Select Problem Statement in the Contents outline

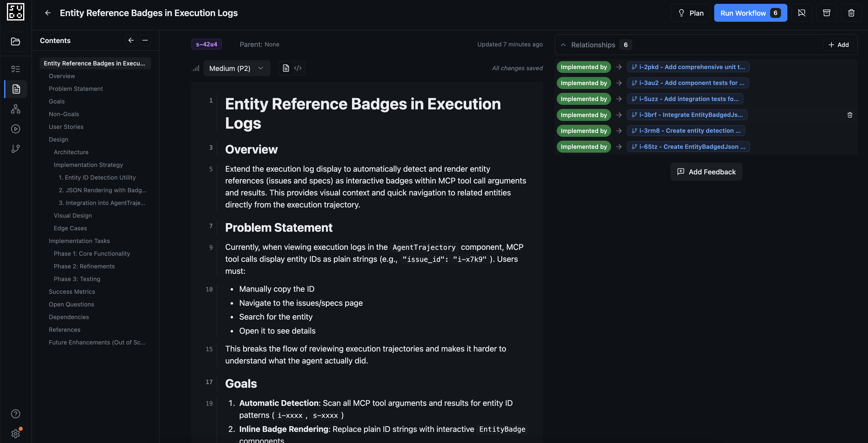(x=75, y=89)
